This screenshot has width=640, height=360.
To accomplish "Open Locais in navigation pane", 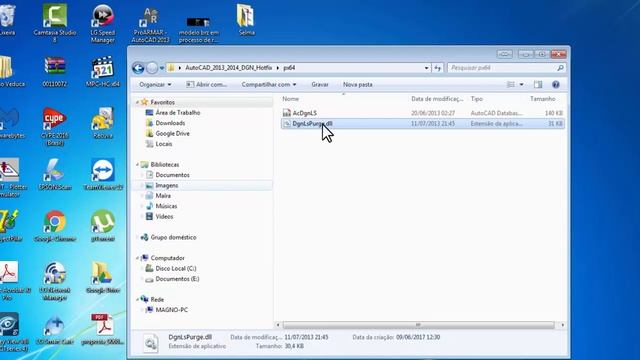I will tap(164, 144).
